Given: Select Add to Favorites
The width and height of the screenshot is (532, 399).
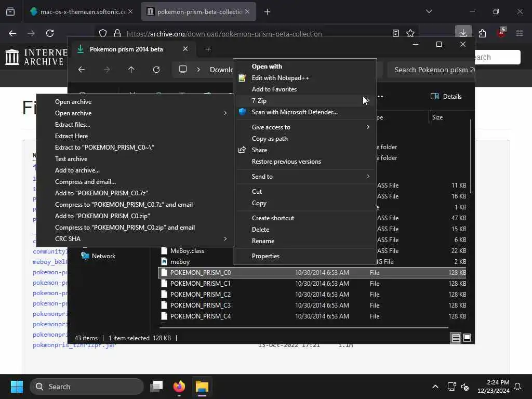Looking at the screenshot, I should point(305,89).
